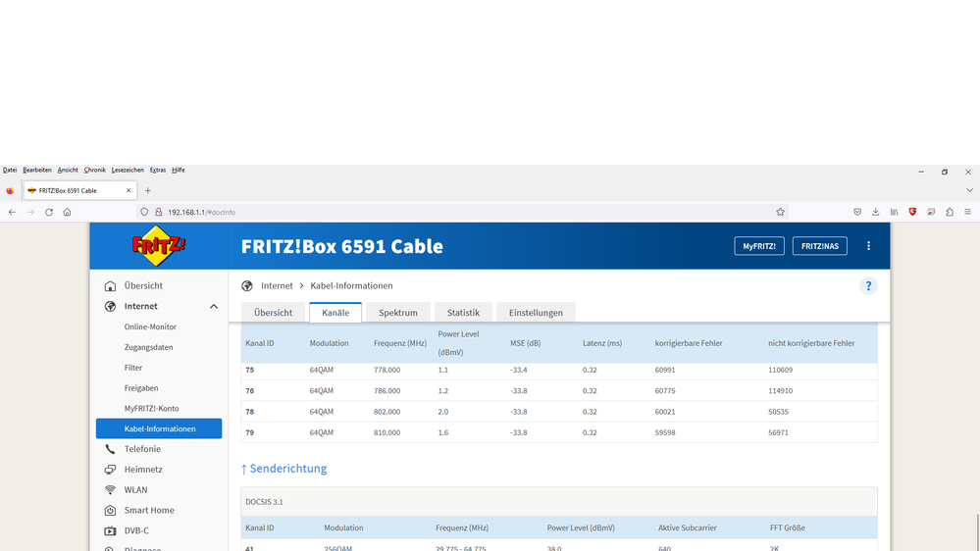This screenshot has width=980, height=551.
Task: Open the help question mark icon
Action: (868, 285)
